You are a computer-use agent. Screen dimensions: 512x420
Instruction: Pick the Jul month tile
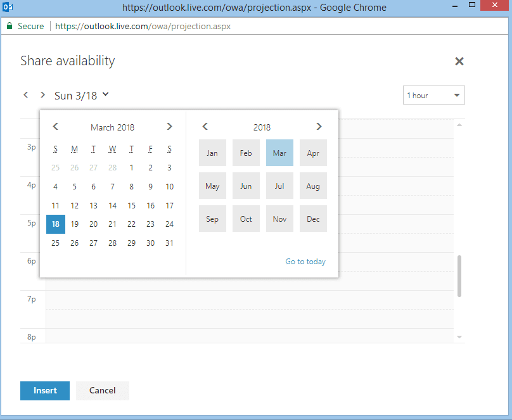click(x=279, y=186)
